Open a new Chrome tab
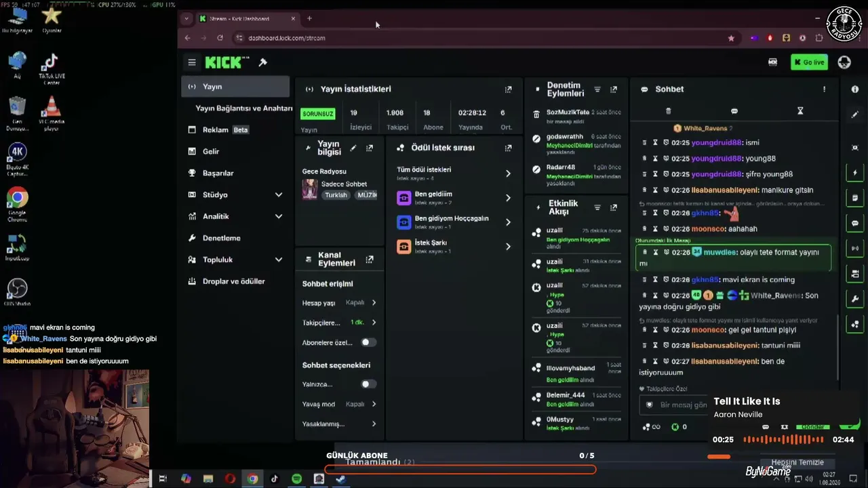Screen dimensions: 868x488 pos(309,18)
